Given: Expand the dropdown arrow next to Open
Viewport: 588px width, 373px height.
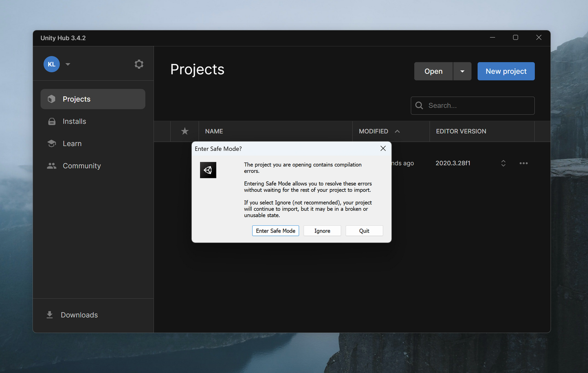Looking at the screenshot, I should pyautogui.click(x=463, y=71).
